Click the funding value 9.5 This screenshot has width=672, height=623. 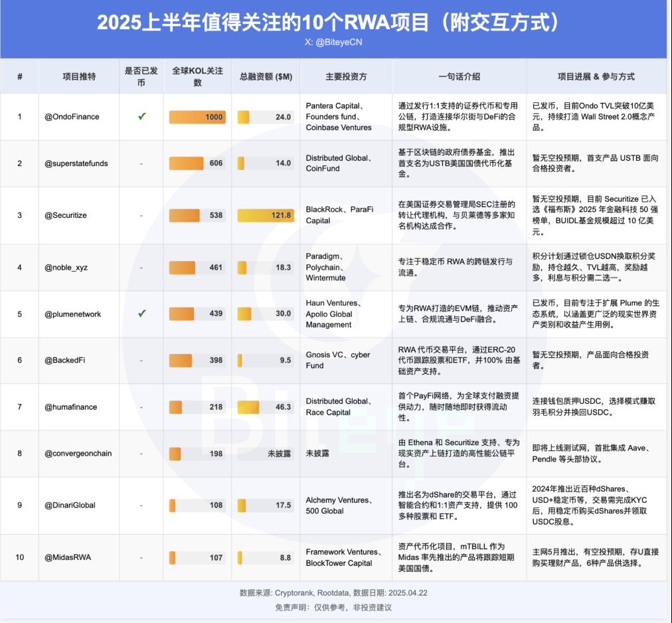point(286,360)
